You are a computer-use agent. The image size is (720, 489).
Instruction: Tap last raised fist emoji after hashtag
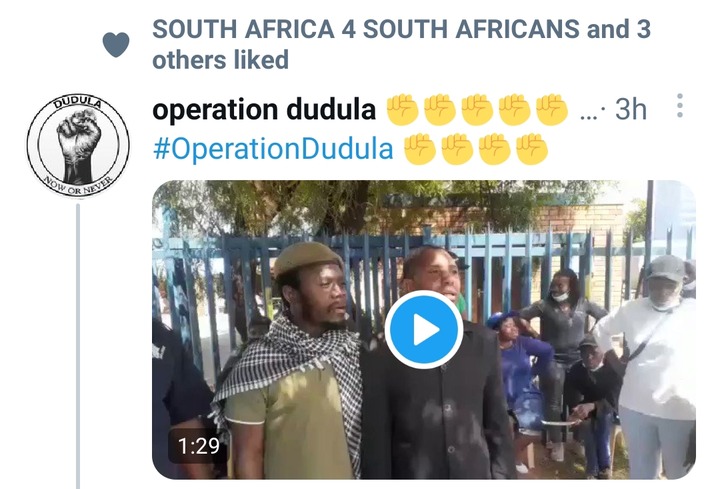click(532, 149)
